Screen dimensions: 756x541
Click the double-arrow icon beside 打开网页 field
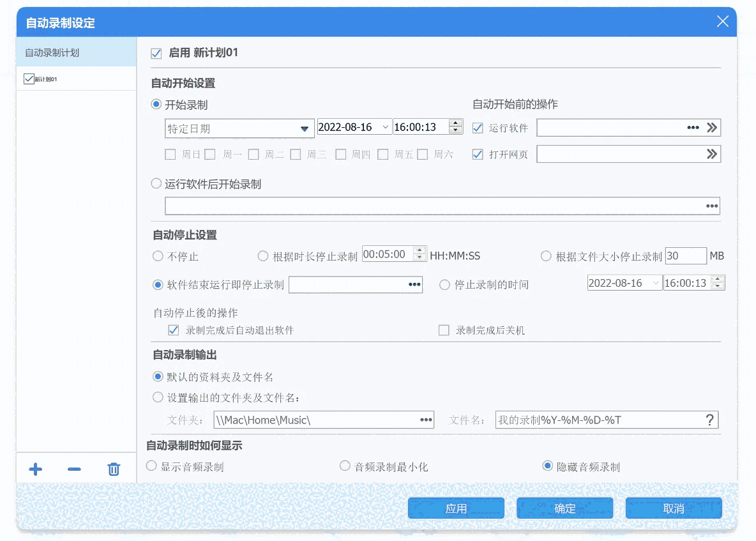pos(713,154)
